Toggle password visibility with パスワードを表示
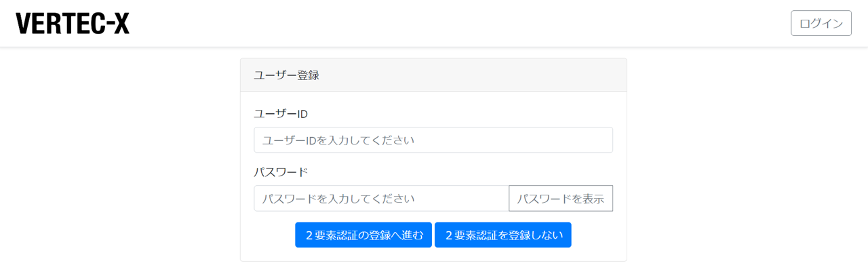Viewport: 868px width, 272px height. [561, 198]
